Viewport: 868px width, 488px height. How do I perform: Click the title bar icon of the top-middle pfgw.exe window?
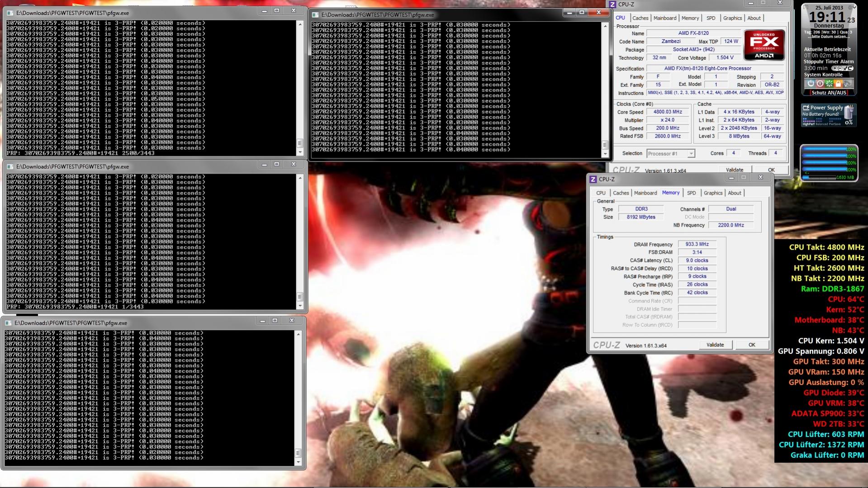pyautogui.click(x=316, y=15)
